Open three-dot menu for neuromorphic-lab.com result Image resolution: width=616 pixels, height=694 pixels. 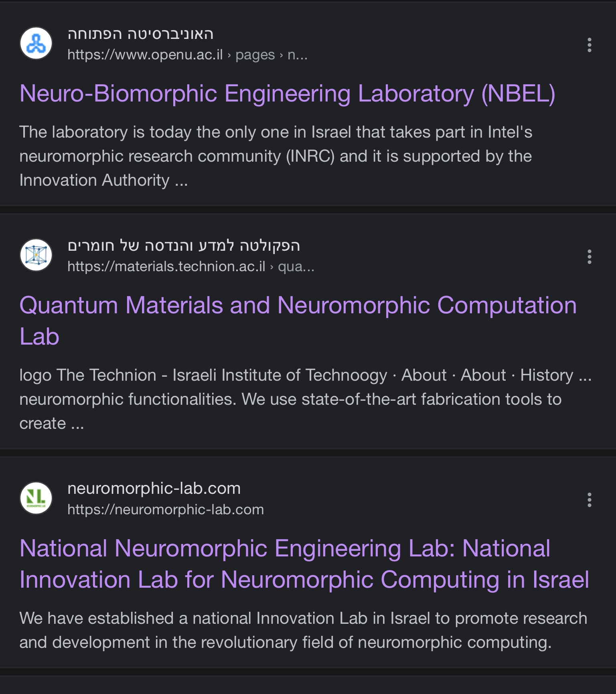[589, 500]
